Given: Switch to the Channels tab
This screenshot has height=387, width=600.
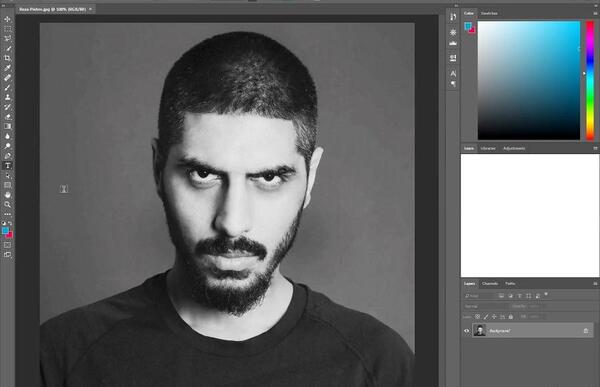Looking at the screenshot, I should (x=490, y=284).
